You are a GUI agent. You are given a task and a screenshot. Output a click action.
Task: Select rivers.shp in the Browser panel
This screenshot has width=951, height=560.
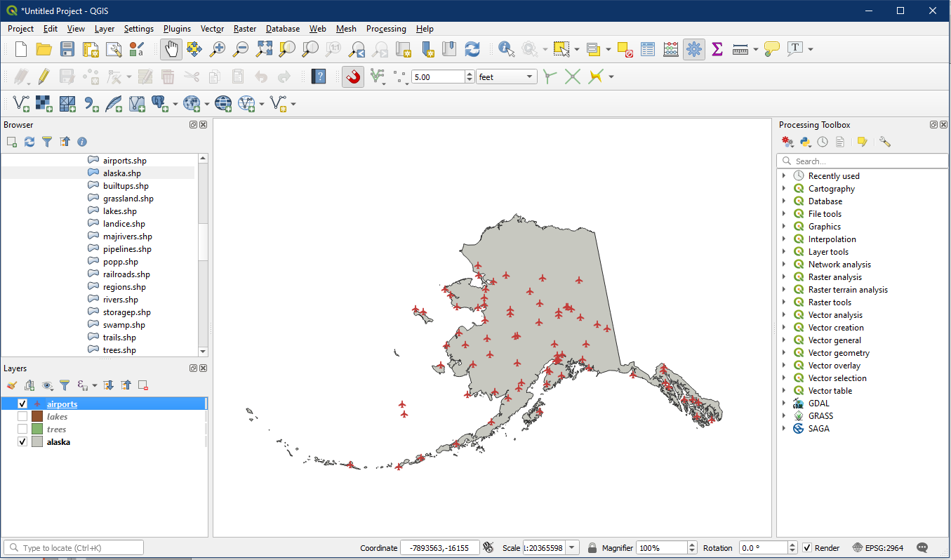(121, 300)
